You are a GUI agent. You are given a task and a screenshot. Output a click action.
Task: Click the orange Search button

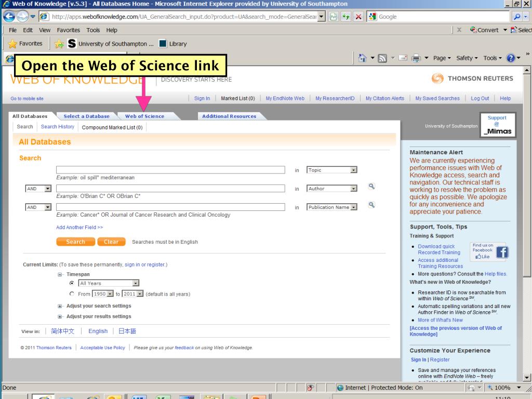tap(75, 242)
